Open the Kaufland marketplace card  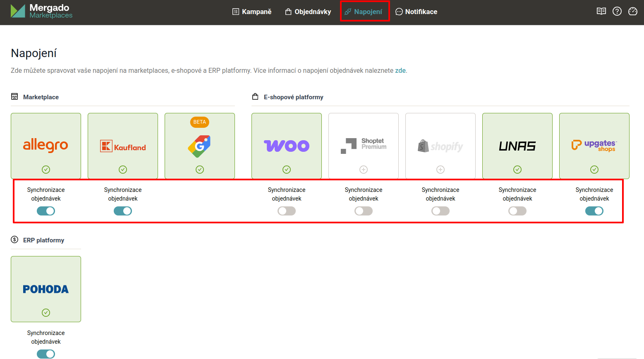[123, 146]
